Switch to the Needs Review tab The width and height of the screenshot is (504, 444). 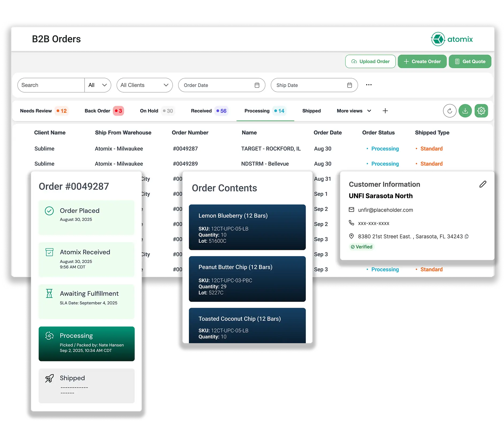coord(44,111)
